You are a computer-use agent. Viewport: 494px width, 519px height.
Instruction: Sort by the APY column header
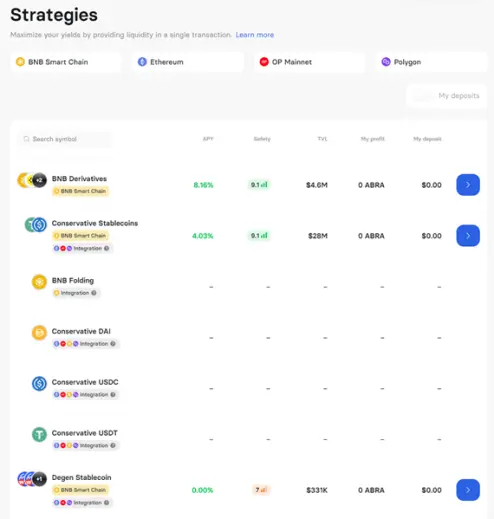pyautogui.click(x=208, y=139)
